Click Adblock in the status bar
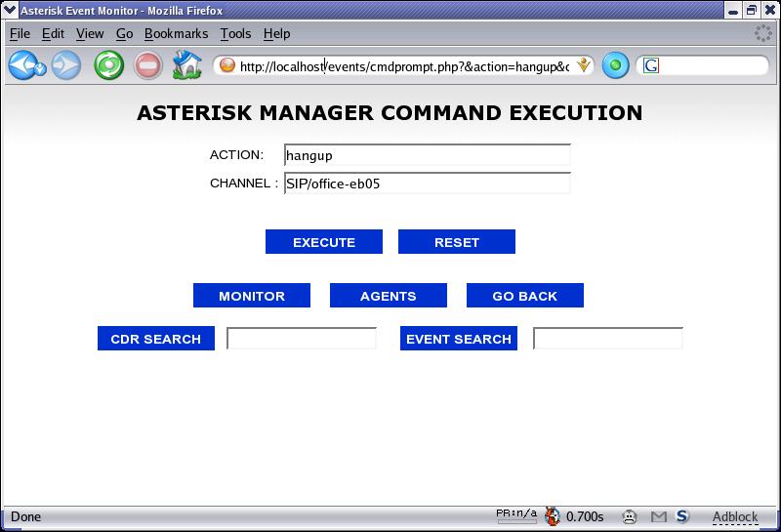The width and height of the screenshot is (781, 532). point(734,516)
